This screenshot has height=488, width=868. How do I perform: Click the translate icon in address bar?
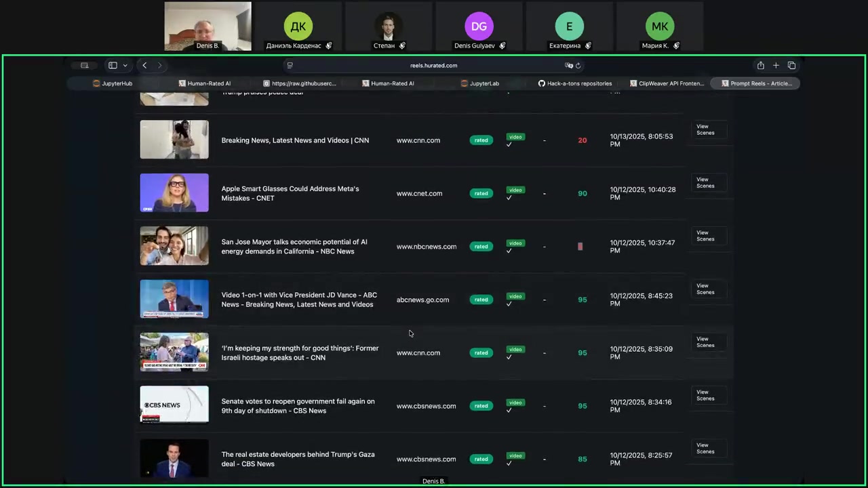tap(568, 66)
